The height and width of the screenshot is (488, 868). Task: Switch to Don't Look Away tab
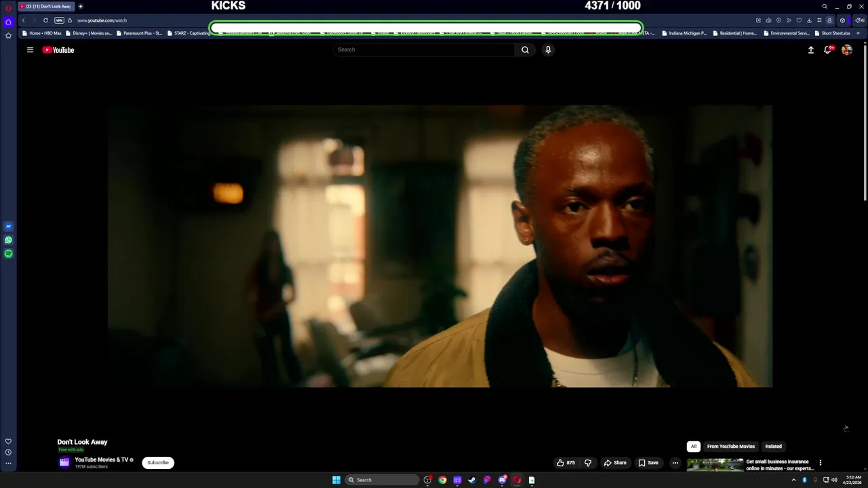coord(46,6)
